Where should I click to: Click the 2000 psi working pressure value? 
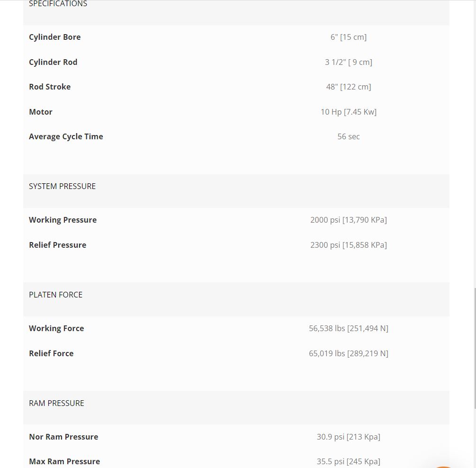tap(349, 220)
